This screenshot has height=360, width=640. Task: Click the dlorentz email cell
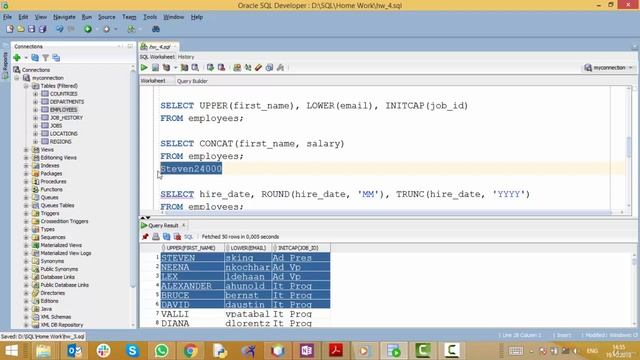247,323
